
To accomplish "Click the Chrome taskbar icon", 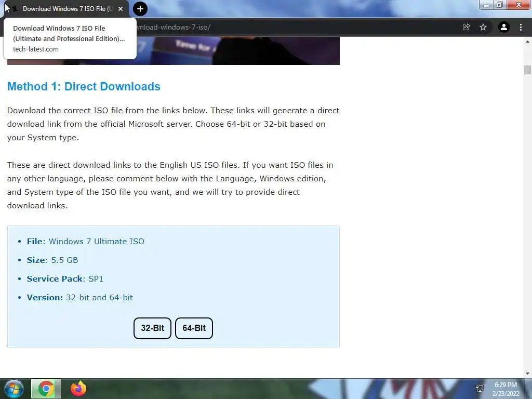I will click(46, 389).
